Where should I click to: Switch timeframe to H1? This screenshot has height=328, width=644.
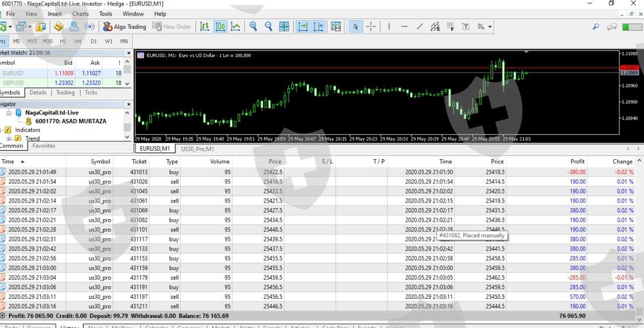63,41
